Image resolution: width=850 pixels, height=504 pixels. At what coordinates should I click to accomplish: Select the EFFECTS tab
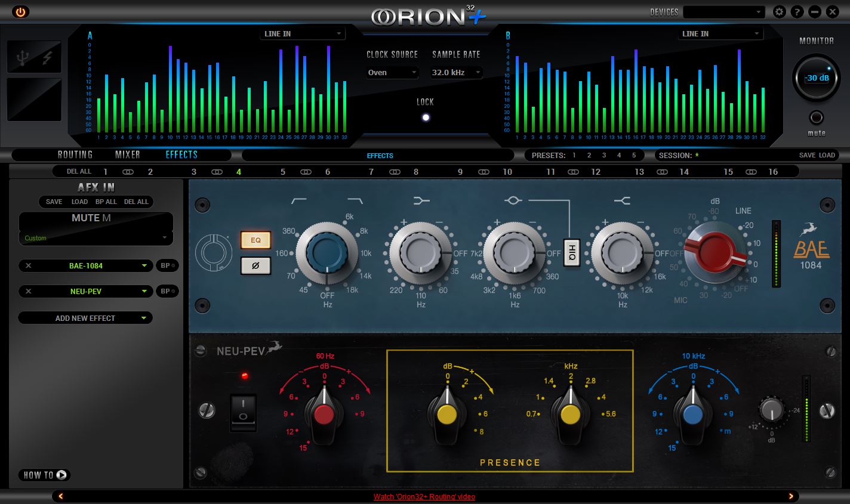(x=181, y=154)
